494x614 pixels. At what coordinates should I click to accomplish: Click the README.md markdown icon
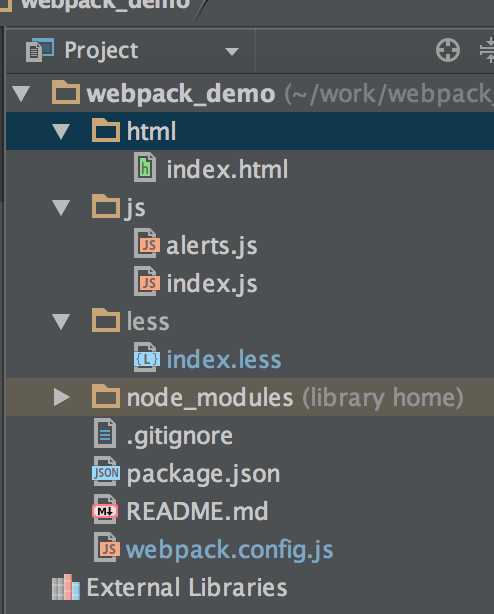(x=105, y=509)
